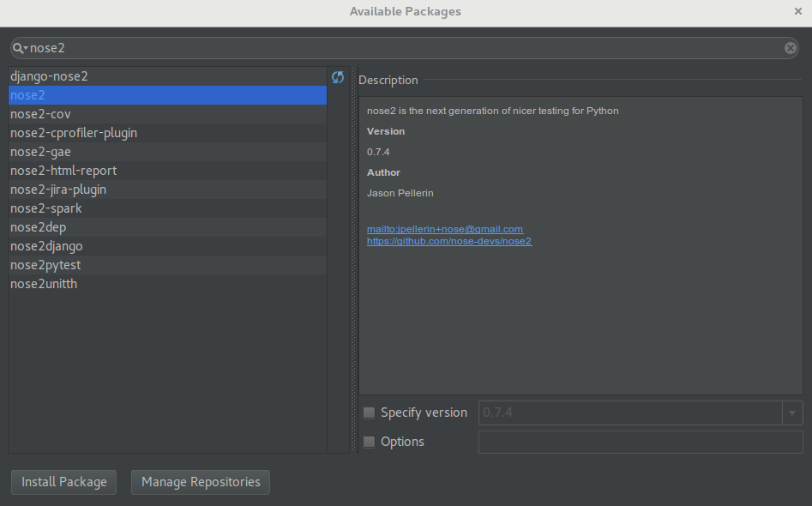Click the reload package list icon
This screenshot has width=812, height=506.
tap(338, 78)
